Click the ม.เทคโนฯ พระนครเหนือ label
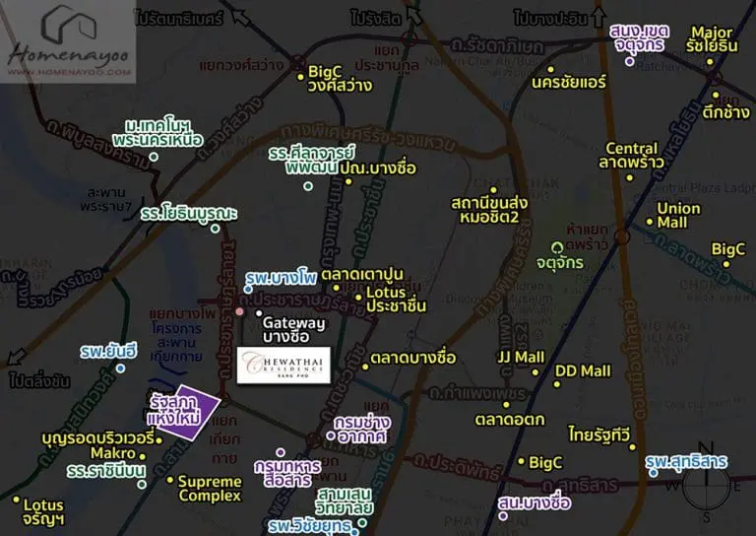 point(157,134)
